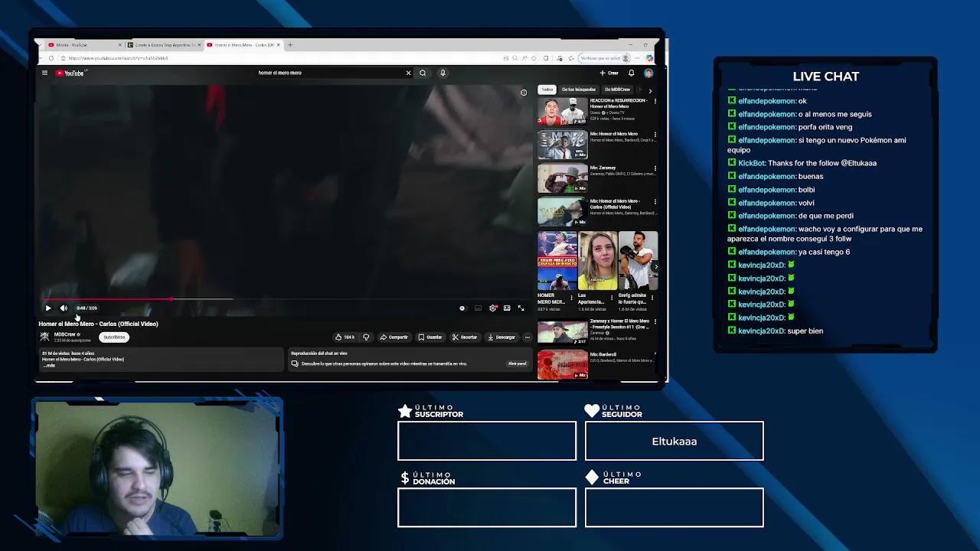Enter fullscreen in video player
Image resolution: width=980 pixels, height=551 pixels.
coord(521,308)
